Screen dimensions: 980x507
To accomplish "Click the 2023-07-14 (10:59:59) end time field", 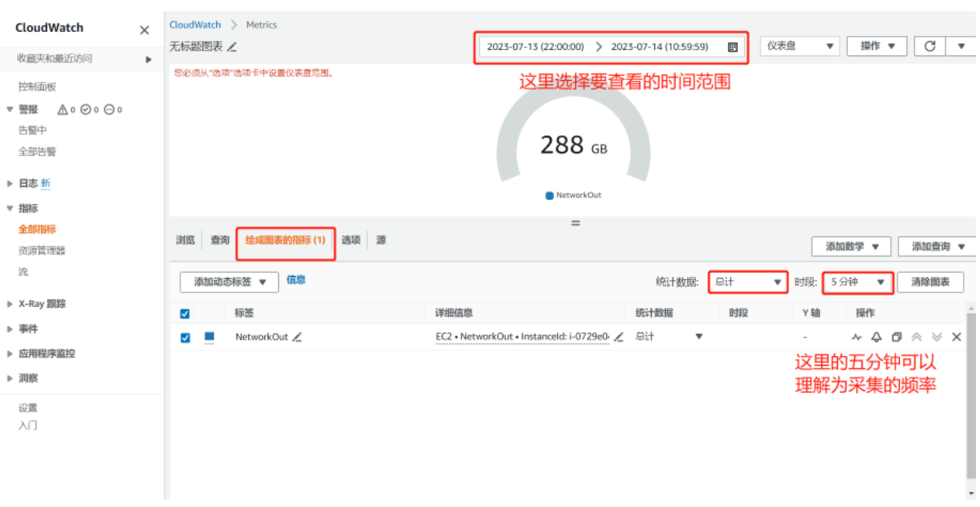I will point(659,47).
